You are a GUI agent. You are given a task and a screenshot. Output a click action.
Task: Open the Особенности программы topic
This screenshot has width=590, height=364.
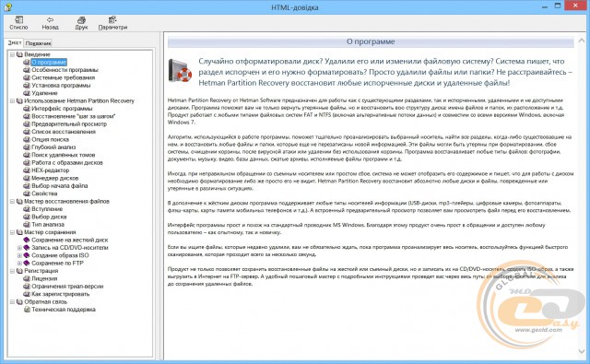pos(65,70)
